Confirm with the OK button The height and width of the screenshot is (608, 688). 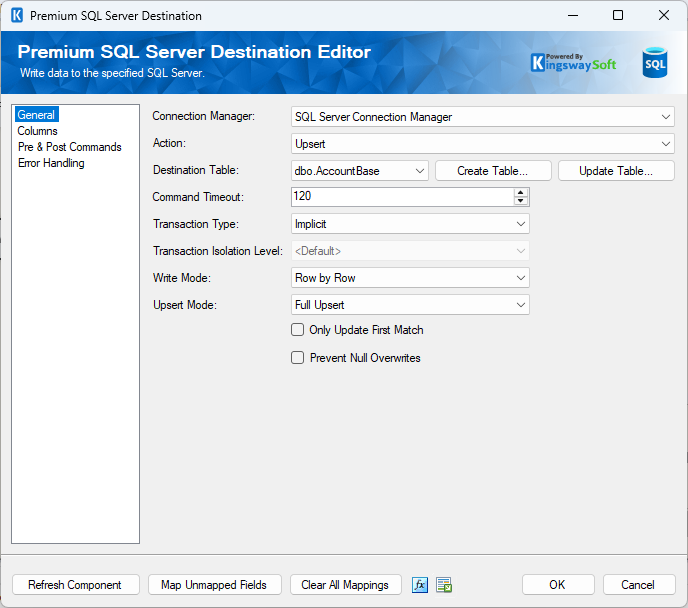click(558, 585)
